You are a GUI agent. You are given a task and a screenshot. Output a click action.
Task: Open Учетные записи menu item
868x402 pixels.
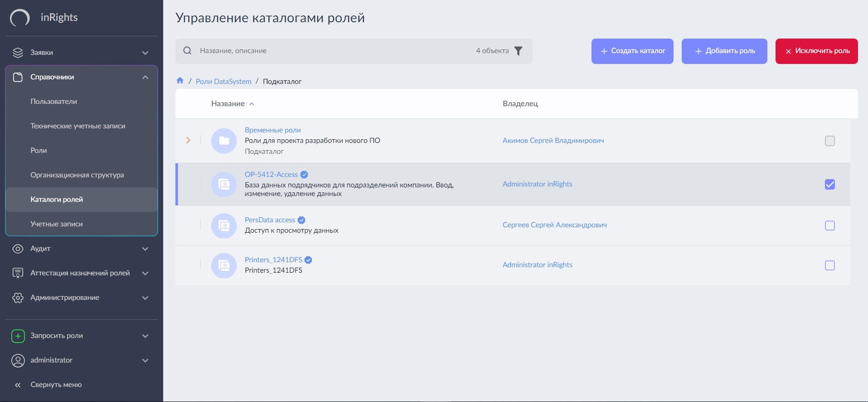[56, 224]
